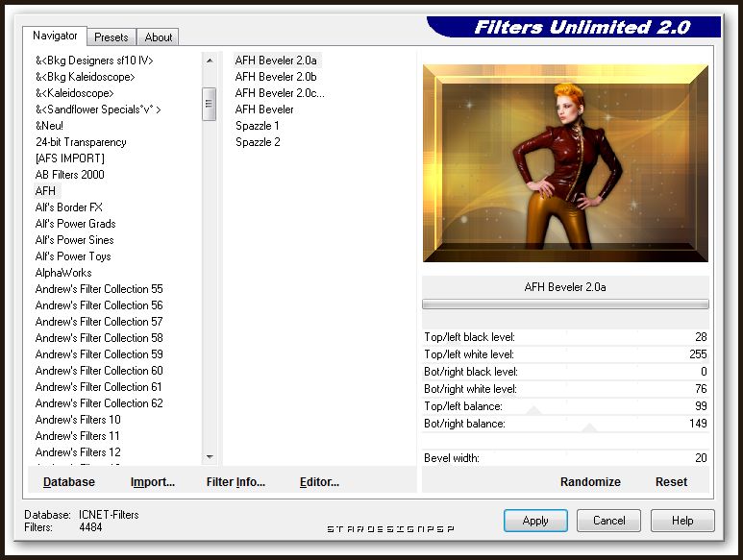Click the filter preview image
The image size is (743, 560).
tap(565, 163)
